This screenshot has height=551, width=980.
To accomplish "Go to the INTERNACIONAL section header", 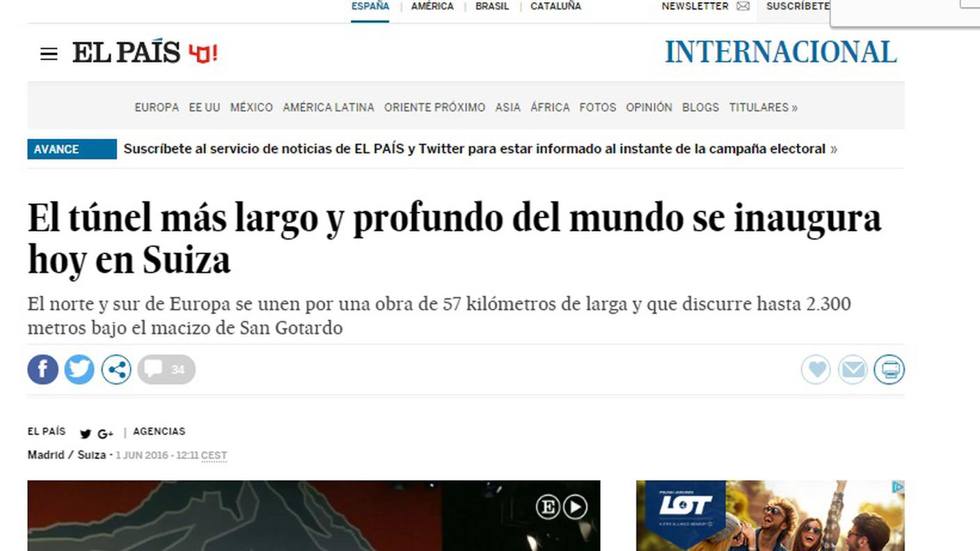I will click(x=781, y=52).
